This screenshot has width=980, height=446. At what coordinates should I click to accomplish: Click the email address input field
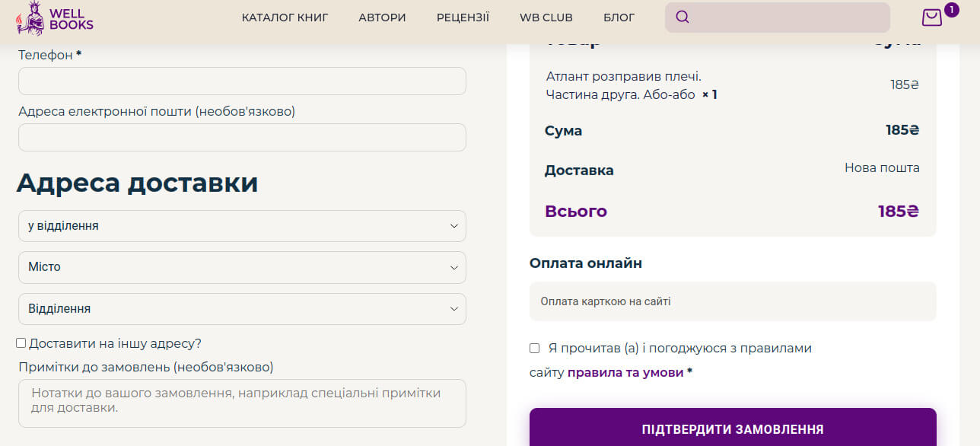[x=242, y=138]
